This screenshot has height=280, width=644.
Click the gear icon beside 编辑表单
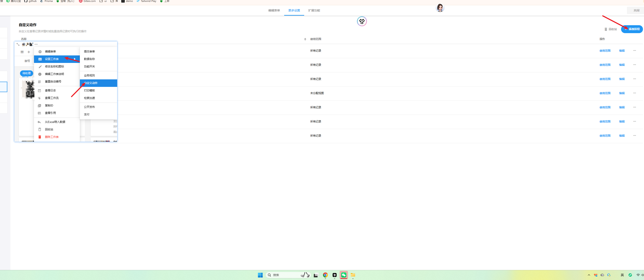(40, 52)
